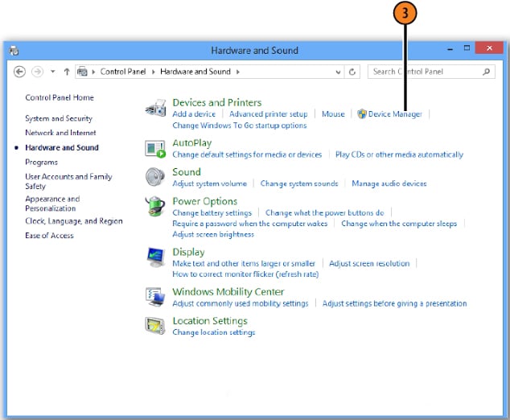Open the Display heading link
The width and height of the screenshot is (510, 420).
[x=188, y=252]
